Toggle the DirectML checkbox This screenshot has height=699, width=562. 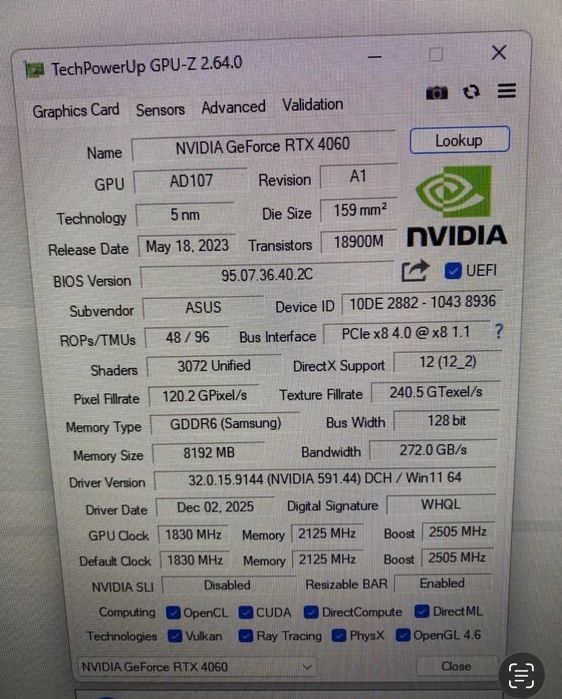pyautogui.click(x=422, y=611)
